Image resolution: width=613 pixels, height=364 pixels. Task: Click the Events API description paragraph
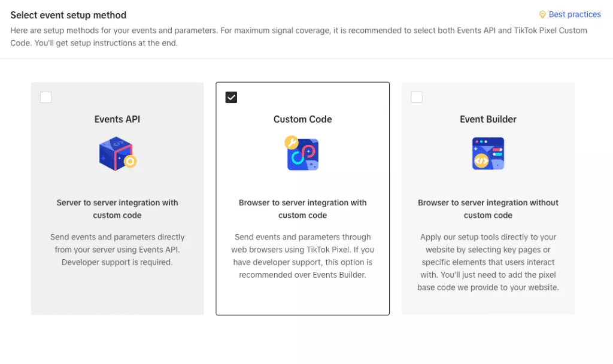117,250
